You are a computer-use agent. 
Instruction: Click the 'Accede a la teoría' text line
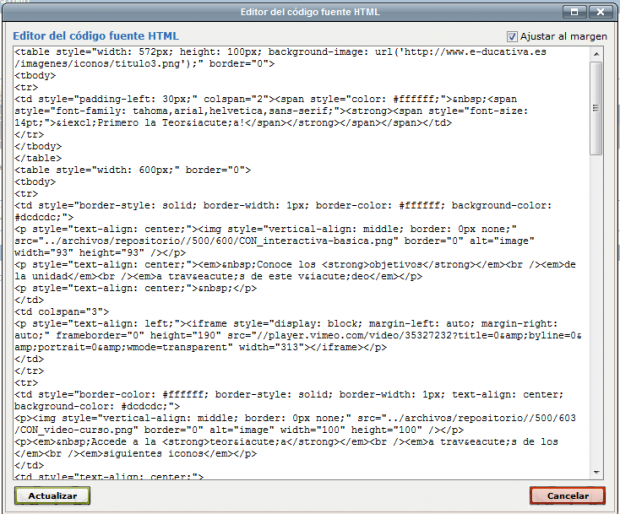(286, 442)
